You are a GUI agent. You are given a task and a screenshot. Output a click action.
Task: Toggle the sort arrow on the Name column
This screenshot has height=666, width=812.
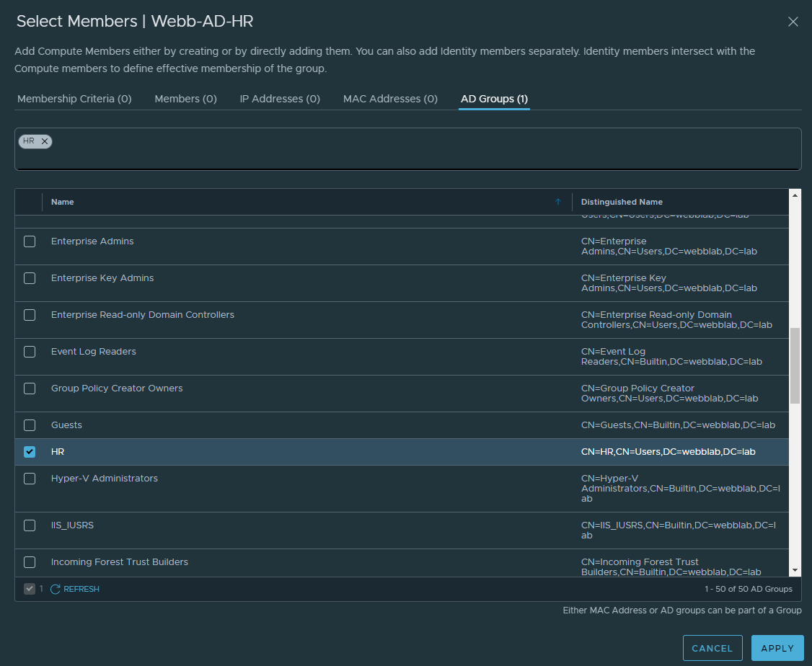[557, 202]
